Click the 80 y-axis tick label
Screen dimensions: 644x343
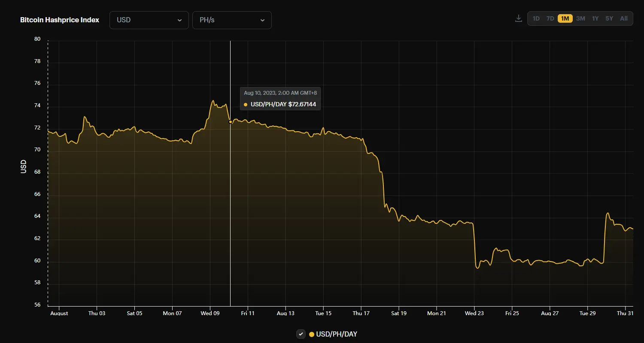(x=37, y=39)
